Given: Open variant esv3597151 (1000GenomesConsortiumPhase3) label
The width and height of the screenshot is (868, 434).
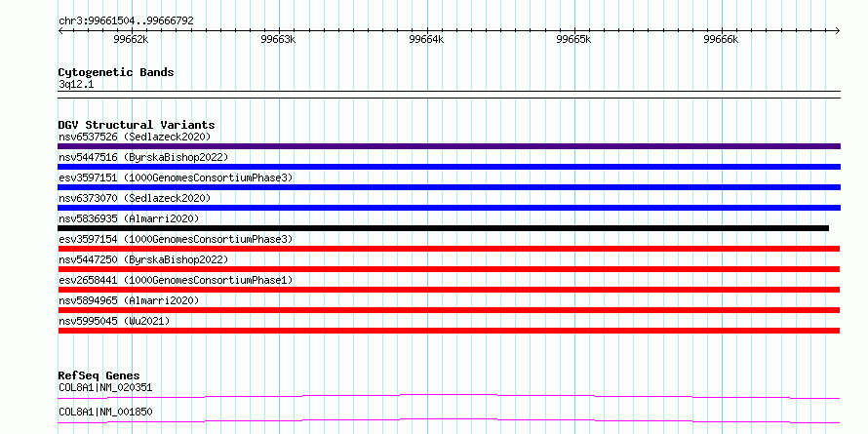Looking at the screenshot, I should pos(176,178).
